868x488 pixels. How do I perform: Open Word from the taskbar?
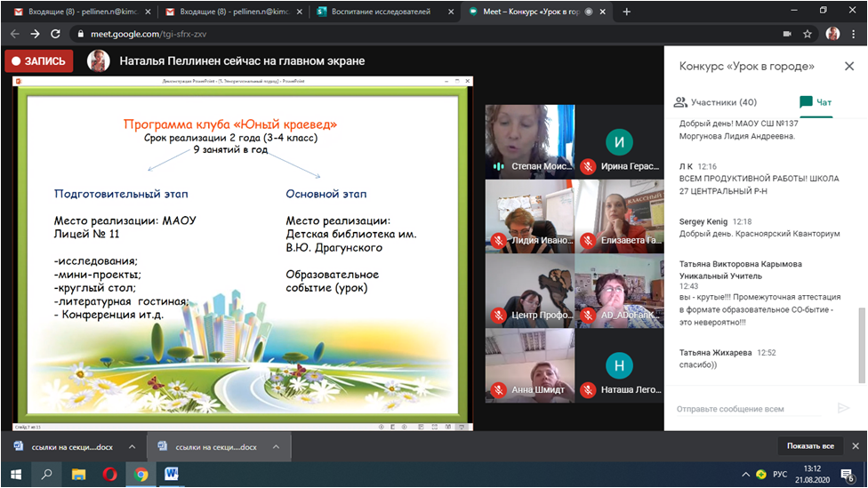[172, 474]
